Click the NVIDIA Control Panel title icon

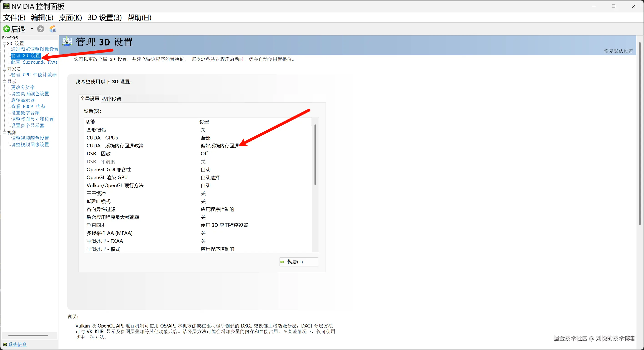6,6
